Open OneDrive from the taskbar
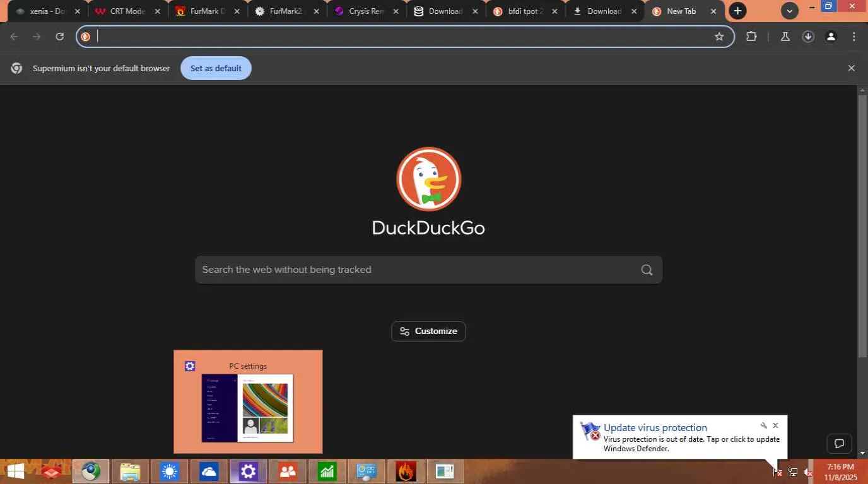 [209, 471]
